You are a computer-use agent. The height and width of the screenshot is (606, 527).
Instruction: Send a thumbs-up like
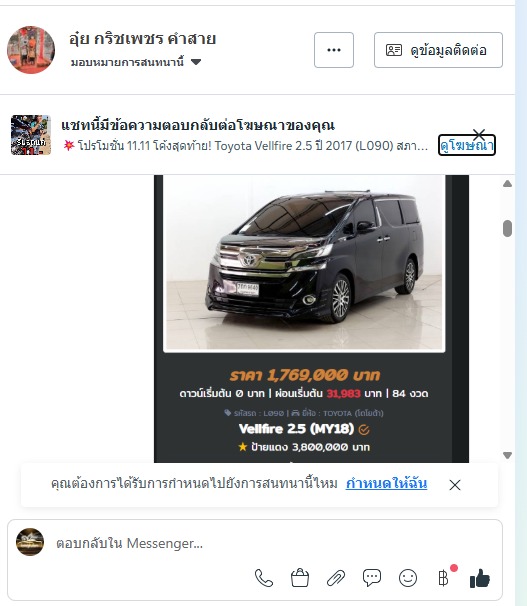click(480, 579)
